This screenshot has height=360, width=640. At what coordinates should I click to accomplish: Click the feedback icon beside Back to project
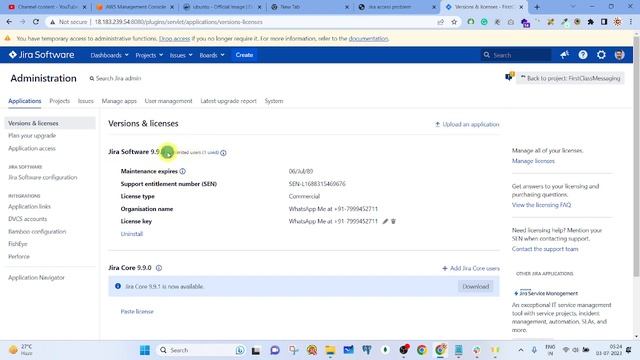click(509, 77)
